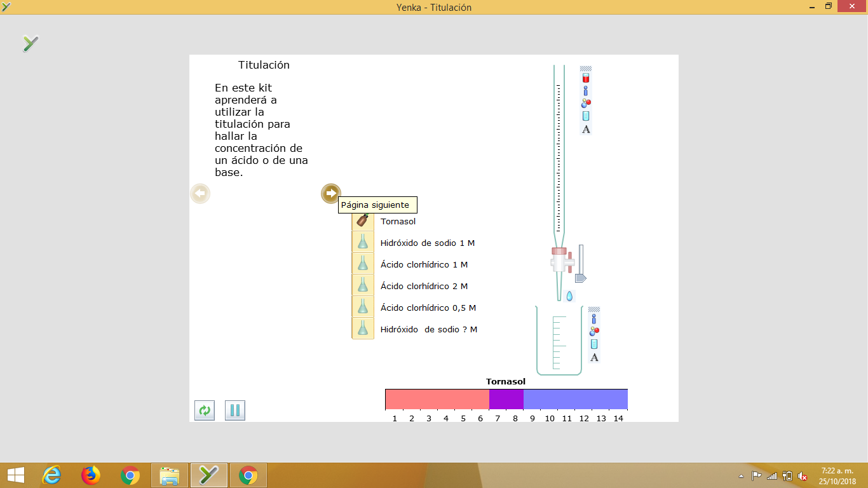Viewport: 868px width, 488px height.
Task: Click the blue basic region of the Tornasol scale
Action: pos(576,400)
